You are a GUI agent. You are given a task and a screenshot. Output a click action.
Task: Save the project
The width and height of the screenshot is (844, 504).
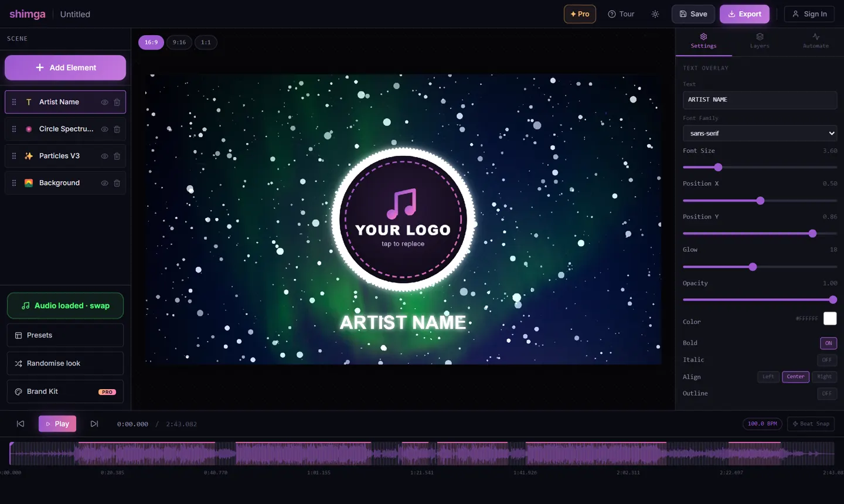click(x=693, y=14)
